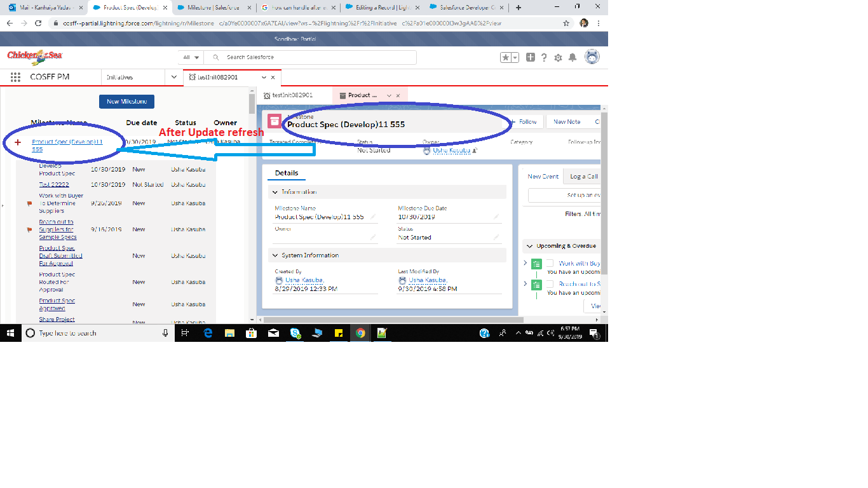
Task: Open Chrome profile avatar in the toolbar
Action: tap(584, 23)
